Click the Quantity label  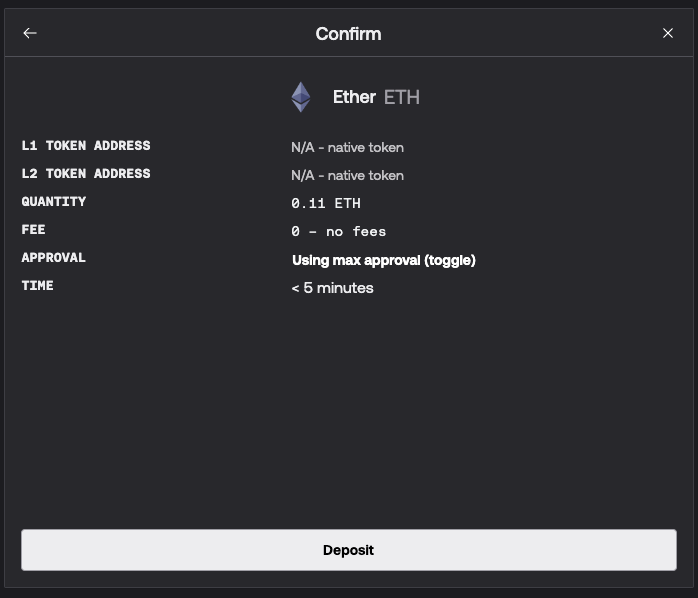point(54,202)
